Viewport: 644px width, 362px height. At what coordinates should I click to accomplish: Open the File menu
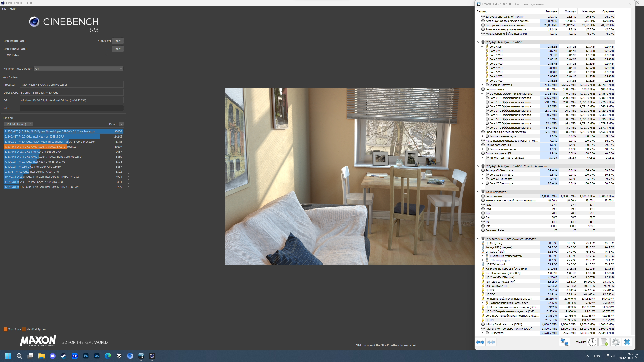[x=4, y=9]
